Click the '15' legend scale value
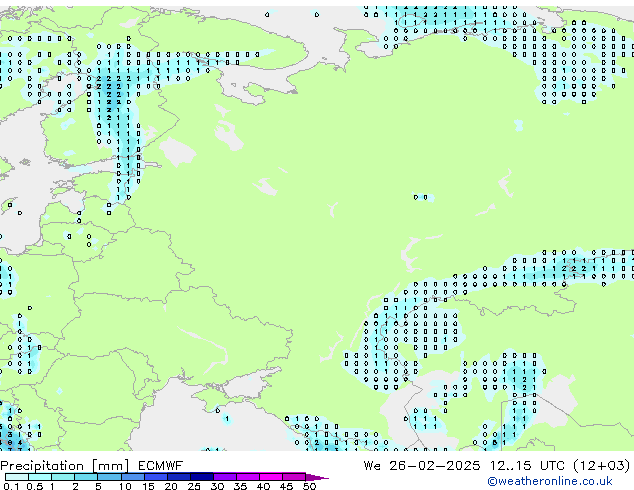This screenshot has height=490, width=634. 148,486
